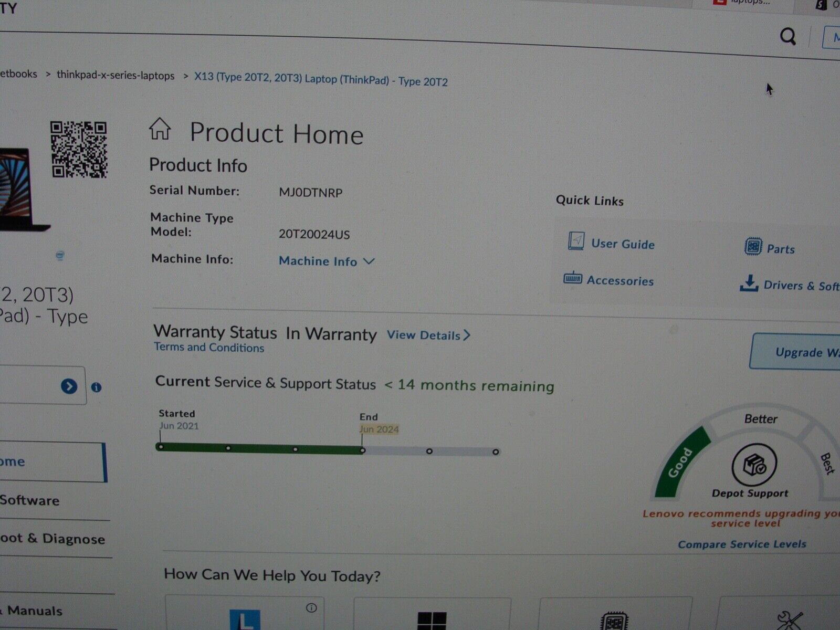Open the User Guide book icon
This screenshot has height=630, width=840.
(x=576, y=241)
